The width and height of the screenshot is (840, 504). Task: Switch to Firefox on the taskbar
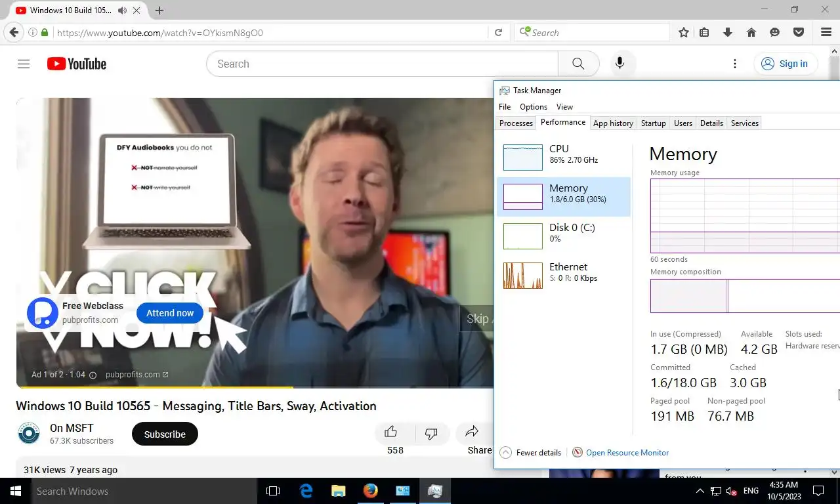[x=370, y=491]
